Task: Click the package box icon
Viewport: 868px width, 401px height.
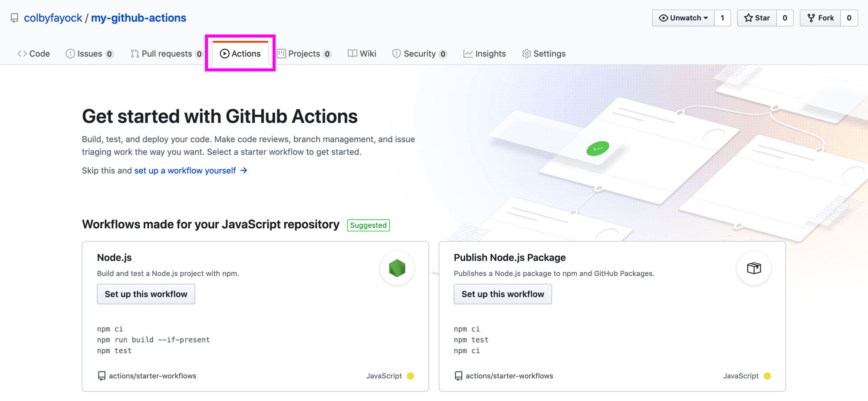Action: tap(754, 268)
